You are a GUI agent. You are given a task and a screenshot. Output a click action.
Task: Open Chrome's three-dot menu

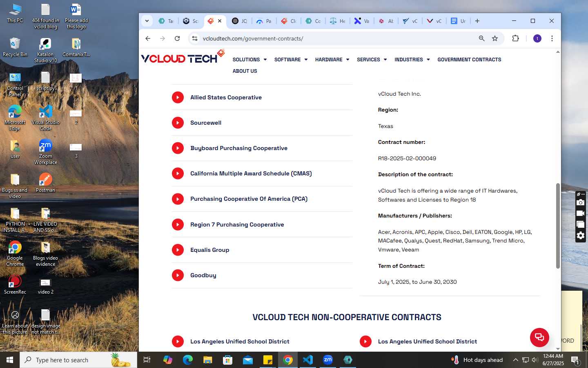[x=552, y=38]
